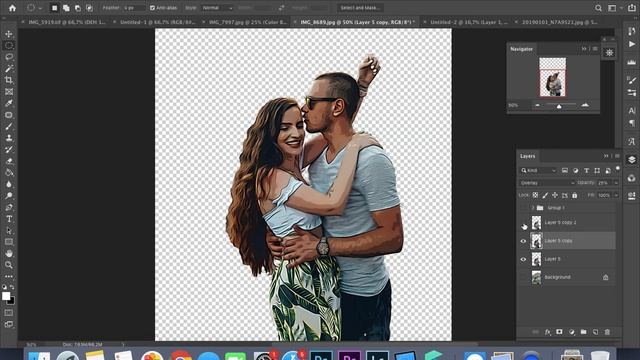Toggle the Anti-alias checkbox

tap(152, 8)
